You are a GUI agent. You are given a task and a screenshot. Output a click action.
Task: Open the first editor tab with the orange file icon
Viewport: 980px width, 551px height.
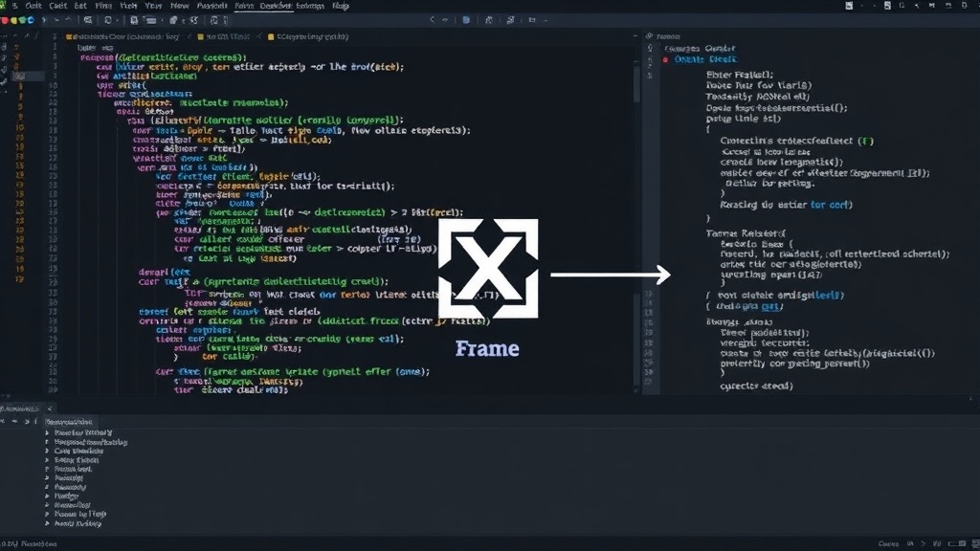123,37
